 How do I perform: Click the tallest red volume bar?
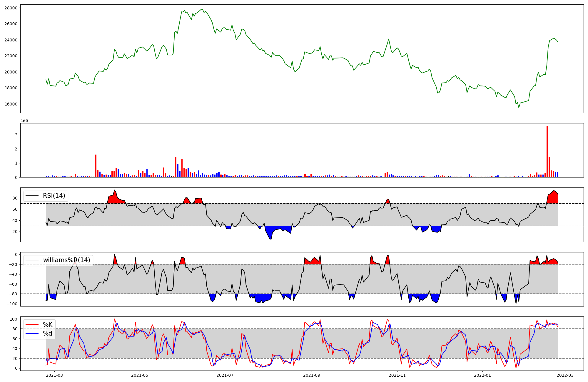coord(547,151)
